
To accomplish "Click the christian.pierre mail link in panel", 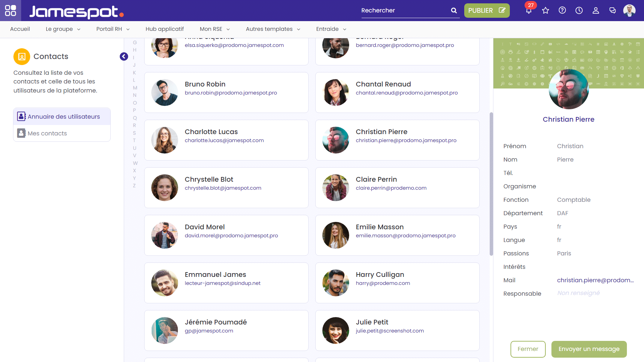I will point(595,280).
